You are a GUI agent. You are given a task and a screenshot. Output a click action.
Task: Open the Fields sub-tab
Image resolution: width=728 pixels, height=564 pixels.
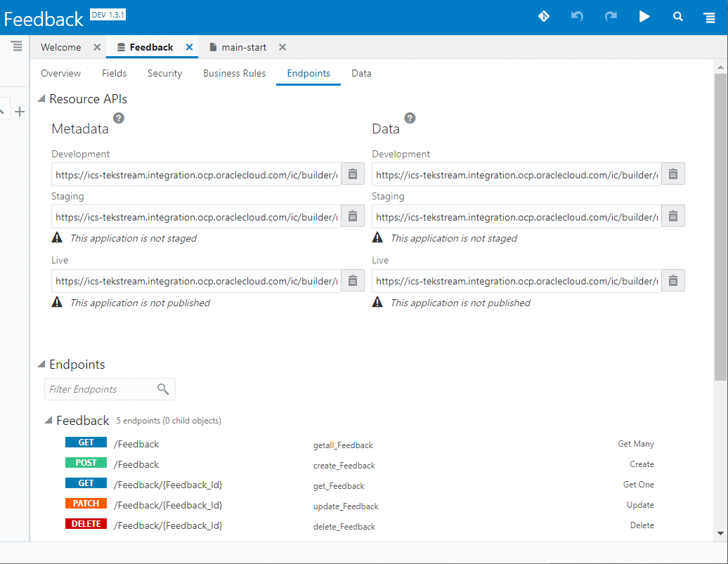coord(115,73)
